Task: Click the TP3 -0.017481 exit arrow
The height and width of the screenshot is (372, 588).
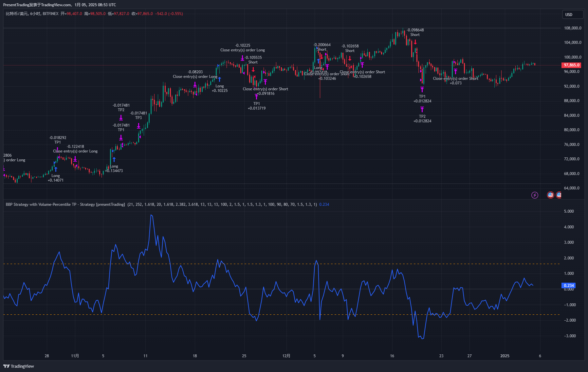Action: click(138, 126)
